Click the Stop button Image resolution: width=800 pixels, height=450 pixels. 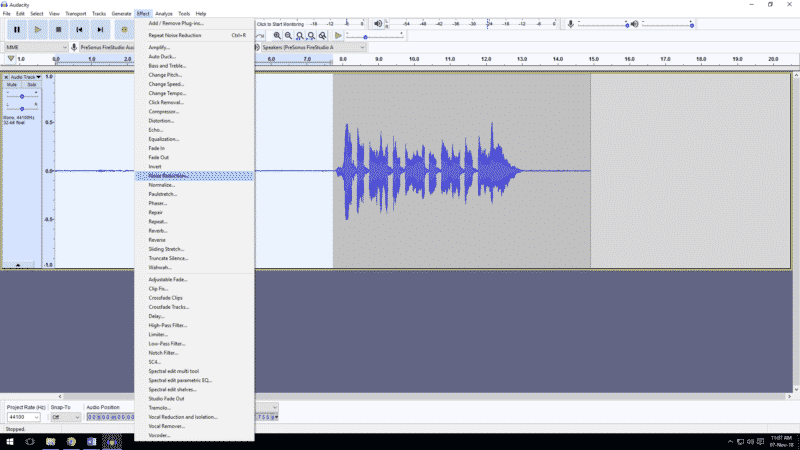pos(59,30)
